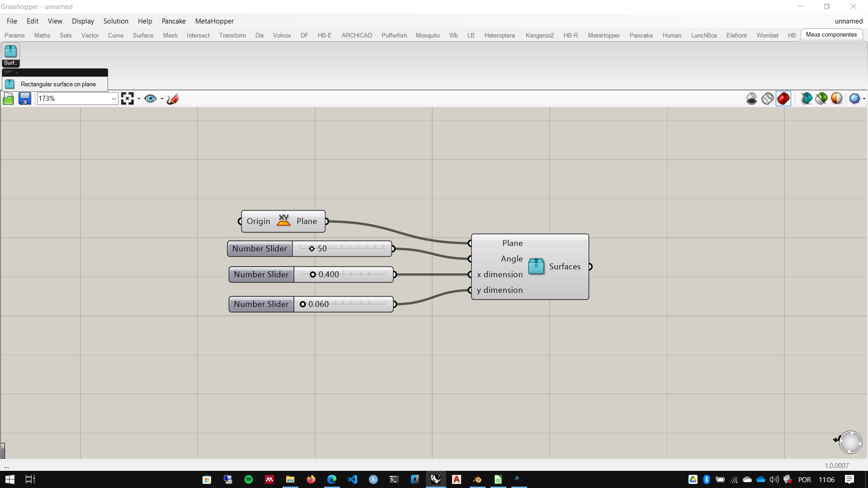
Task: Toggle wireframe preview mode
Action: coord(767,99)
